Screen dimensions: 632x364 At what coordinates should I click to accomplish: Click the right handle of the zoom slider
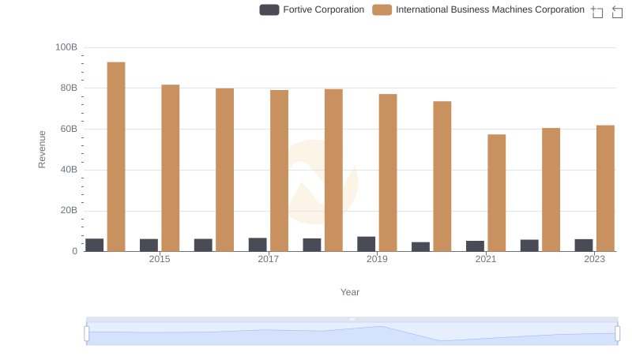(618, 334)
